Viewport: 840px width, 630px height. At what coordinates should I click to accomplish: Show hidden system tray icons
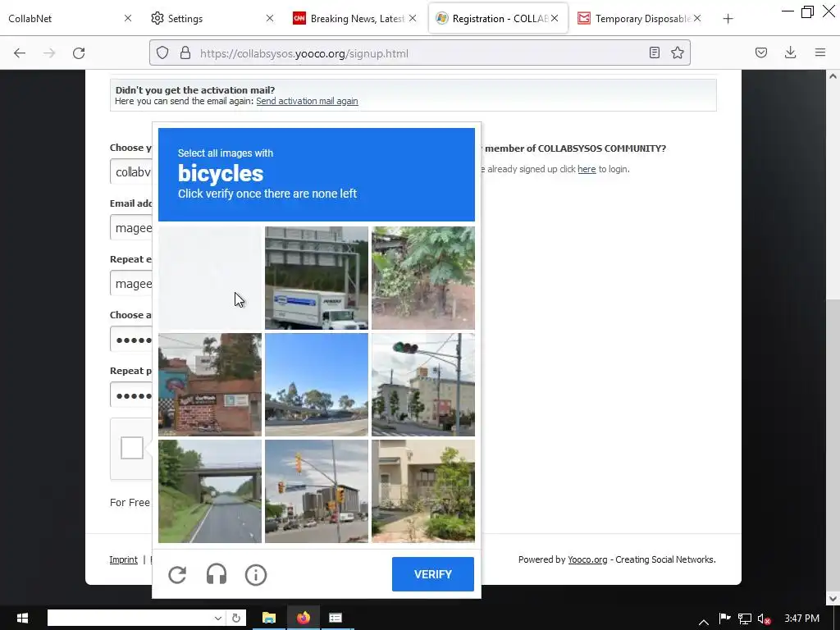(x=703, y=622)
